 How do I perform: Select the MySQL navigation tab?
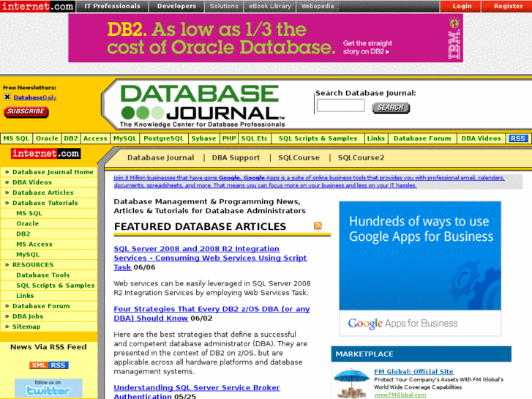click(x=125, y=138)
